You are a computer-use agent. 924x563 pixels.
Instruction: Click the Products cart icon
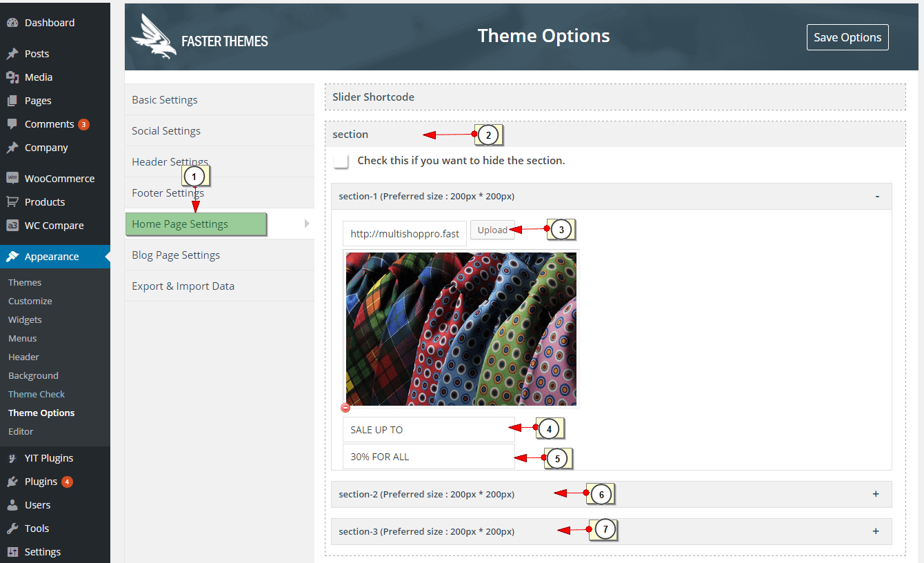(12, 202)
